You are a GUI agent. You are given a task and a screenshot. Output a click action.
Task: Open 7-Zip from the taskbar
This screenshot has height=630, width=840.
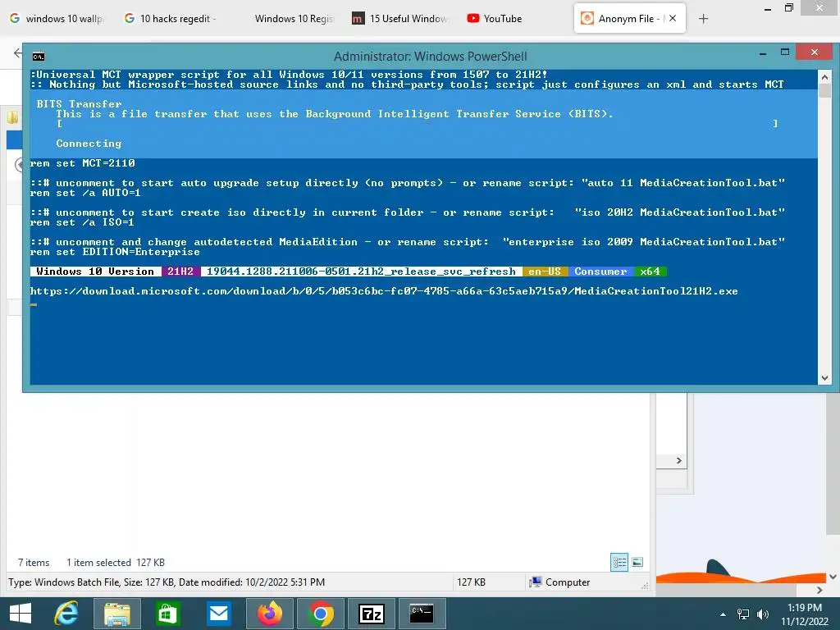click(372, 614)
